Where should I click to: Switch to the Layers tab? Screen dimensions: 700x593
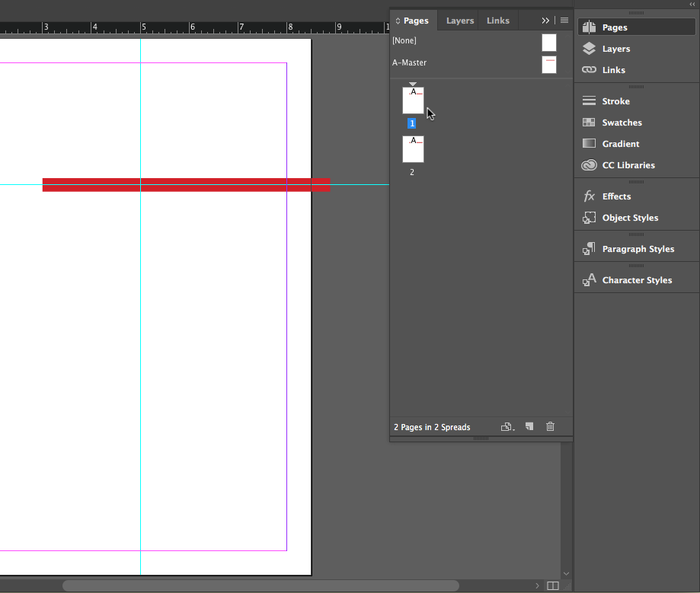[460, 21]
